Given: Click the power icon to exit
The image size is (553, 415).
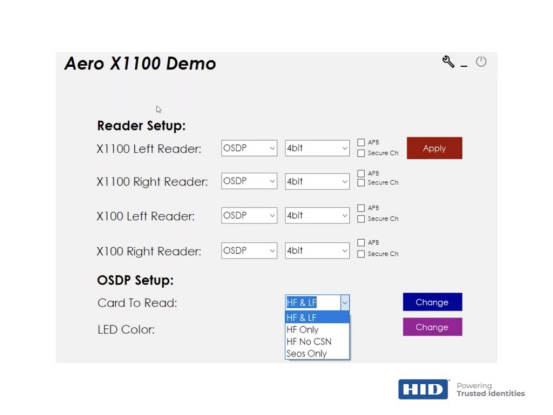Looking at the screenshot, I should click(481, 62).
